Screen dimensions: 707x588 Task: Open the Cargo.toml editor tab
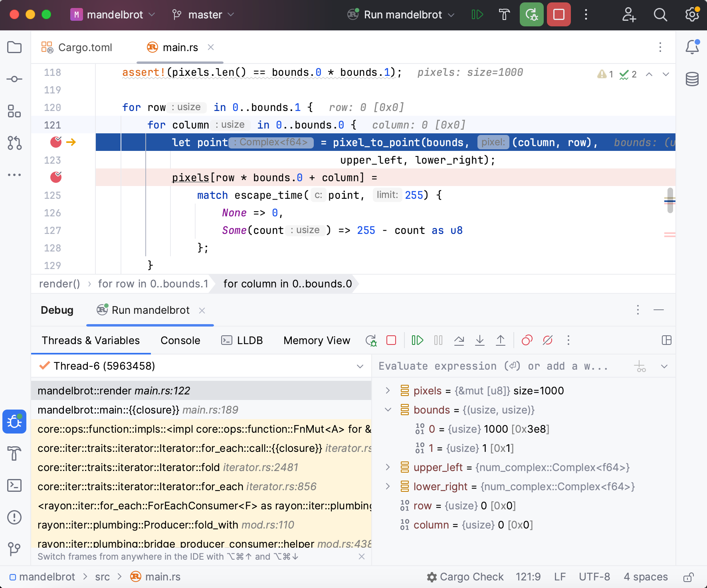84,48
